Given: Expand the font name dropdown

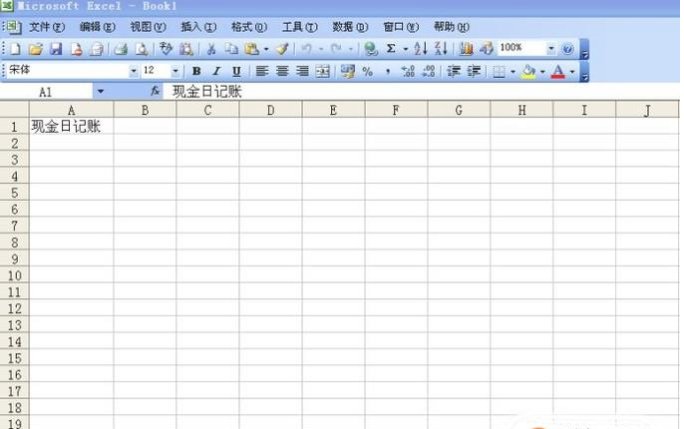Looking at the screenshot, I should click(133, 71).
